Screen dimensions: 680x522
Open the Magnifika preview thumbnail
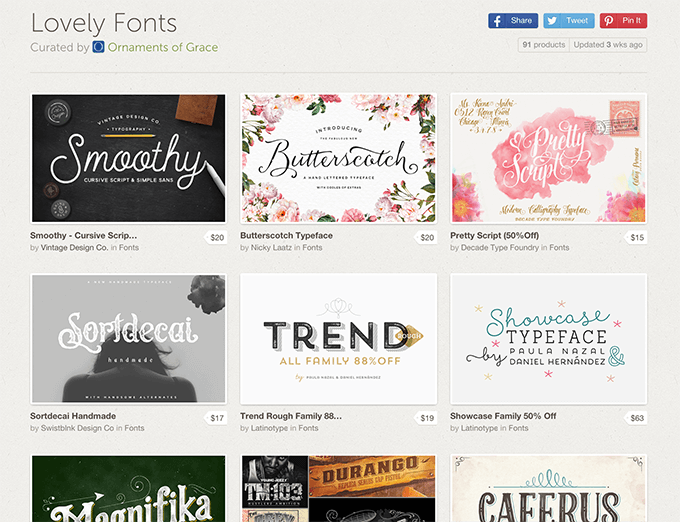(128, 488)
